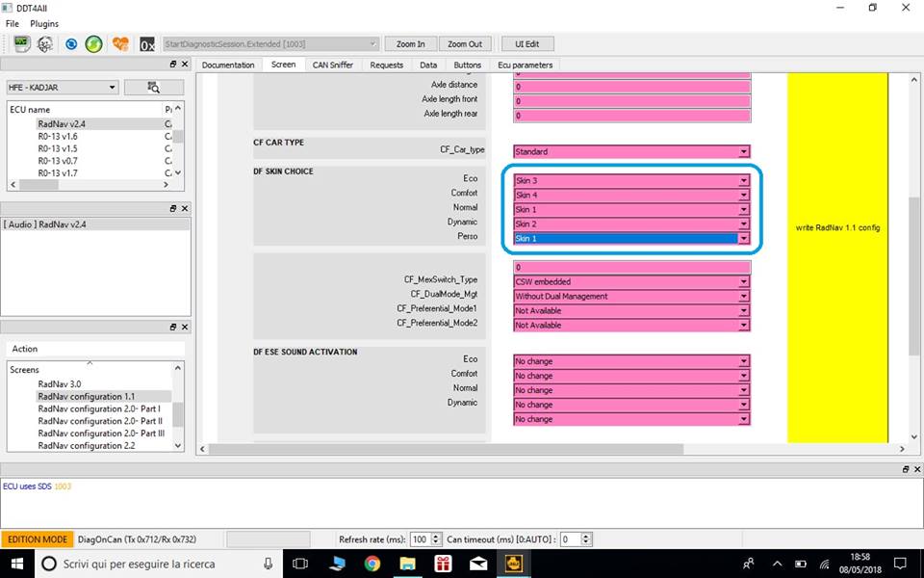
Task: Close the ECU list panel
Action: [x=185, y=64]
